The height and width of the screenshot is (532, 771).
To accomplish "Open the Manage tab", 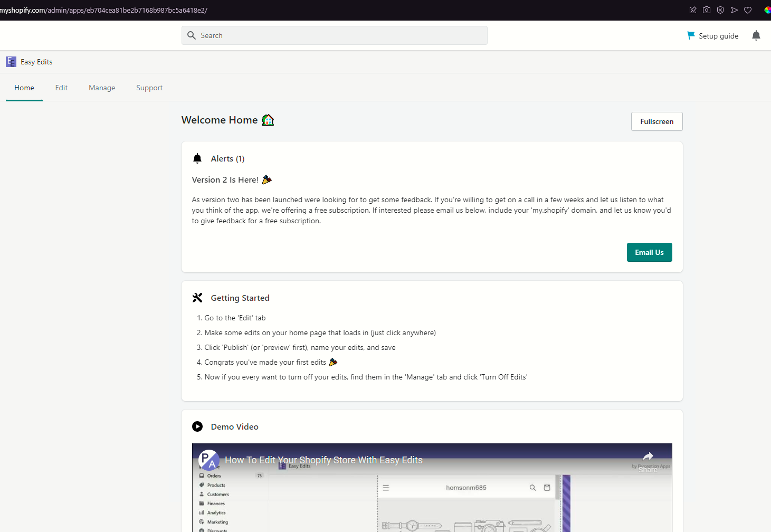I will [x=102, y=88].
